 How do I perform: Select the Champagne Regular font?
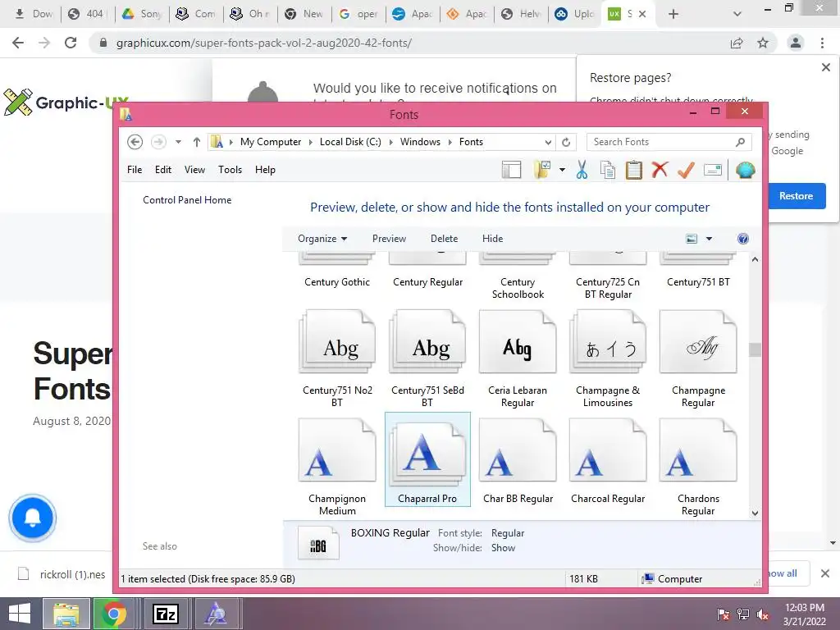[699, 358]
